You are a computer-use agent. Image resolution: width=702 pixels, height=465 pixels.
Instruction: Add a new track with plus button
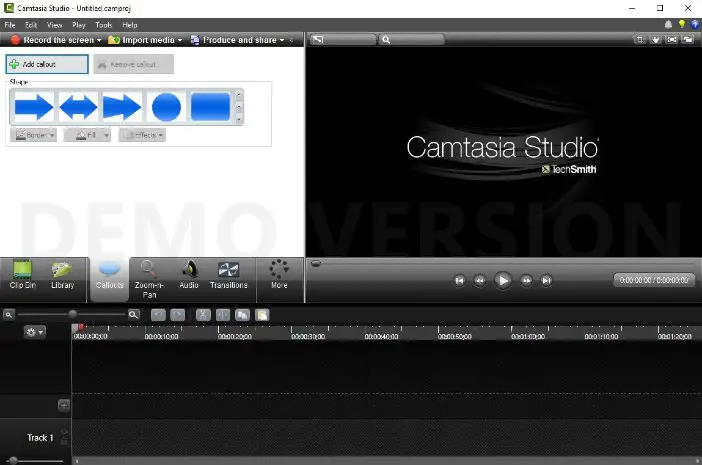click(64, 405)
